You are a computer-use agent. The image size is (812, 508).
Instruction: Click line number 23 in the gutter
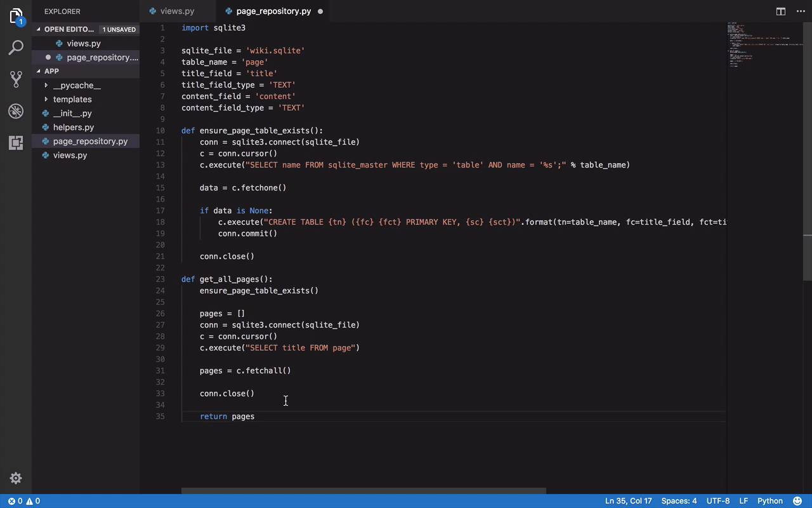pyautogui.click(x=160, y=279)
